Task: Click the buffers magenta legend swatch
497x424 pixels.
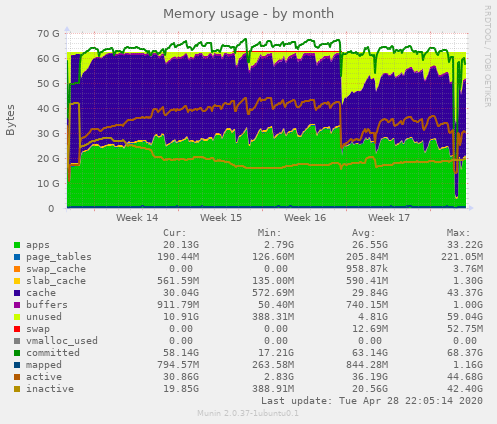Action: pyautogui.click(x=17, y=305)
